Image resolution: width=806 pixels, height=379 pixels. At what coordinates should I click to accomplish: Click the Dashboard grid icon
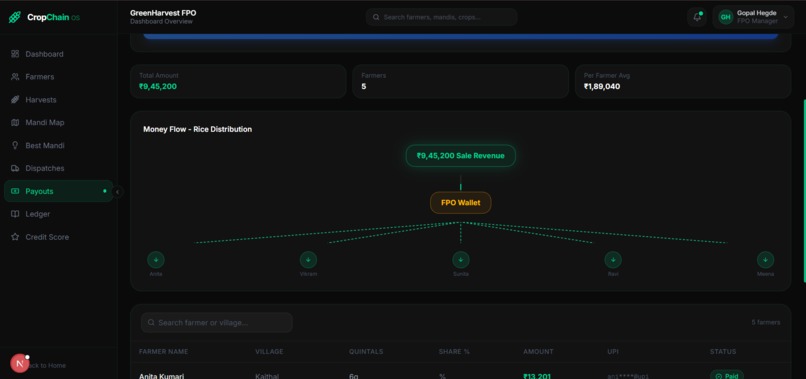click(x=15, y=54)
